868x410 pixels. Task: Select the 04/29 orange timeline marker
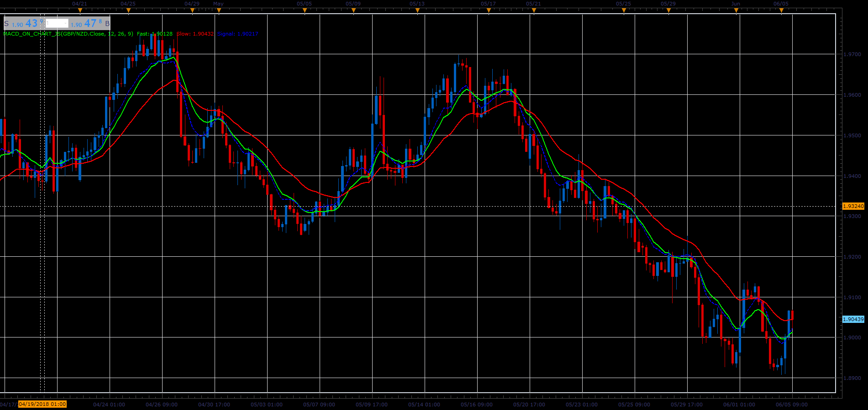[x=192, y=10]
